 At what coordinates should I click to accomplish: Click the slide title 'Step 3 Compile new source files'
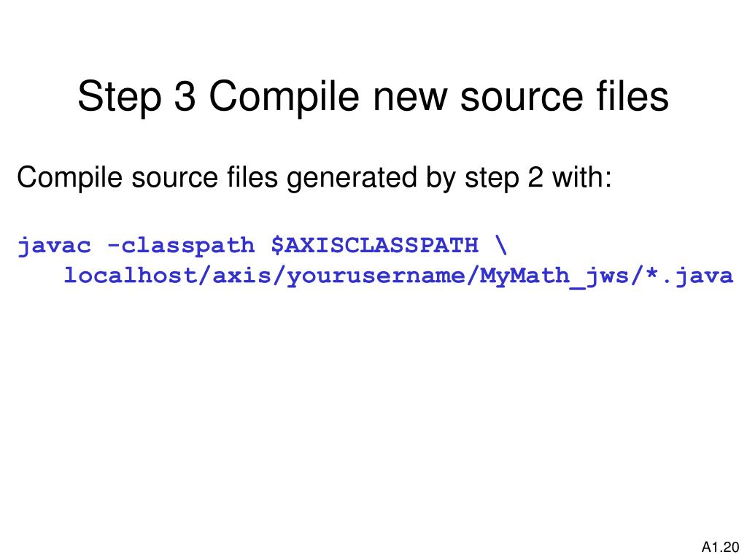click(373, 98)
